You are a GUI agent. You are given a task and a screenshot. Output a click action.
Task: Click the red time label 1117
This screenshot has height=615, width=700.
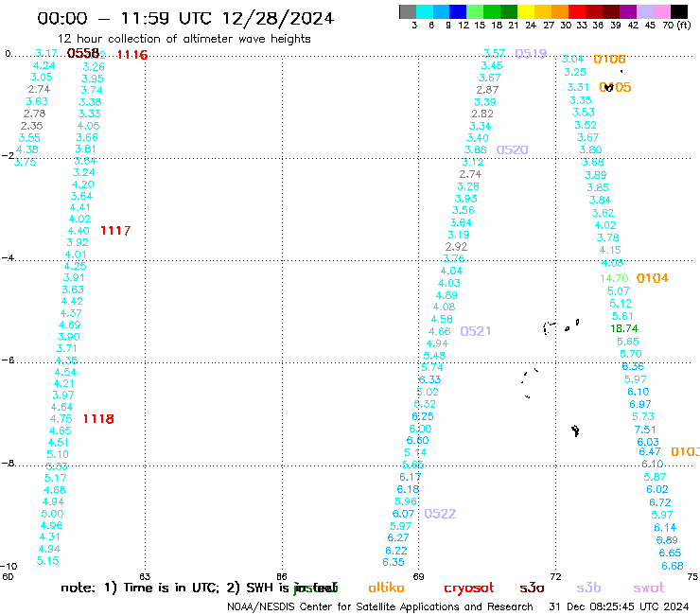pyautogui.click(x=115, y=231)
